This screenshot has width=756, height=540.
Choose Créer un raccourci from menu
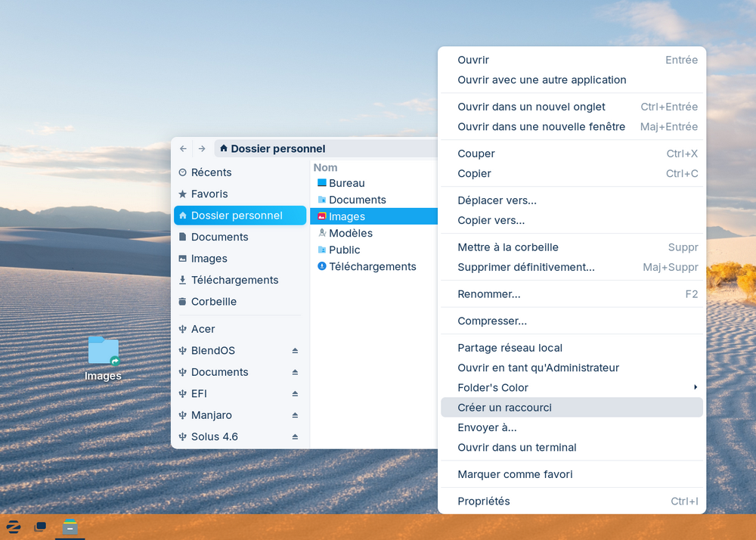point(504,408)
